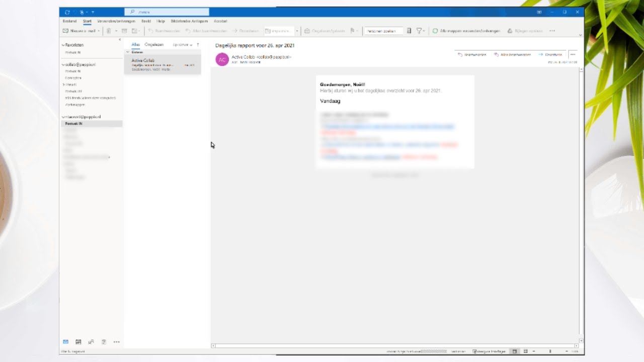Click Beantwoorden in the ribbon
This screenshot has width=644, height=362.
[x=165, y=31]
